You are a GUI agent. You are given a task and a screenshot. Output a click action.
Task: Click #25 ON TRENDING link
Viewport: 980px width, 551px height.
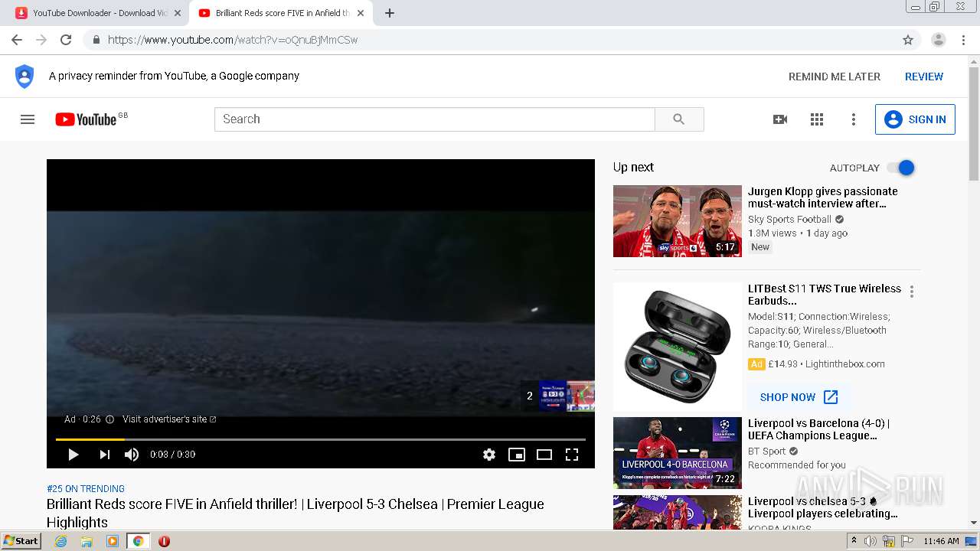(x=86, y=488)
